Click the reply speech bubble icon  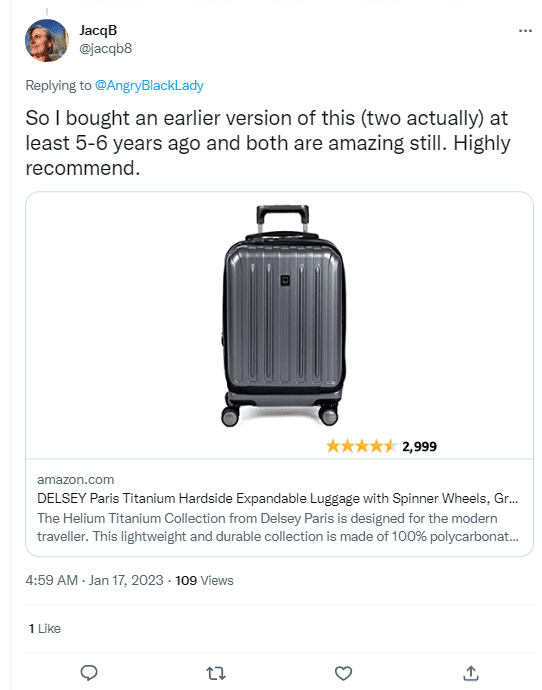(x=89, y=672)
